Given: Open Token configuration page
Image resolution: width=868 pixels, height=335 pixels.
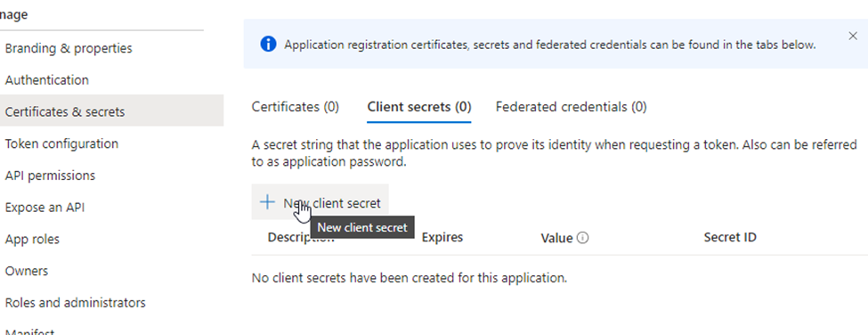Looking at the screenshot, I should pyautogui.click(x=61, y=144).
